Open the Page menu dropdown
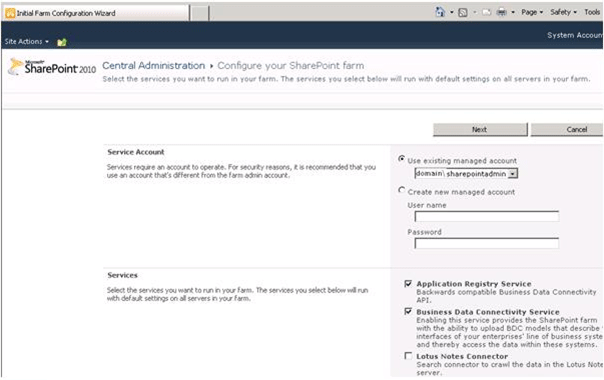 pos(532,12)
